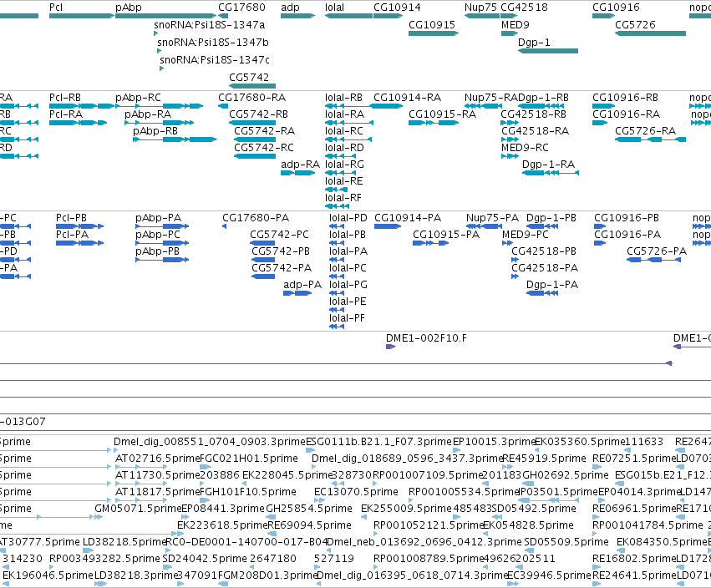
Task: Select EST RE06961.5prime
Action: pos(634,508)
